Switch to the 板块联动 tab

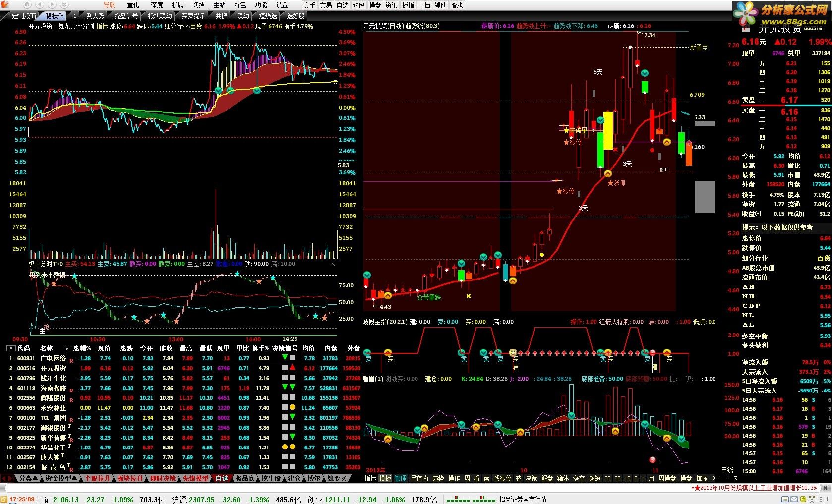[160, 16]
